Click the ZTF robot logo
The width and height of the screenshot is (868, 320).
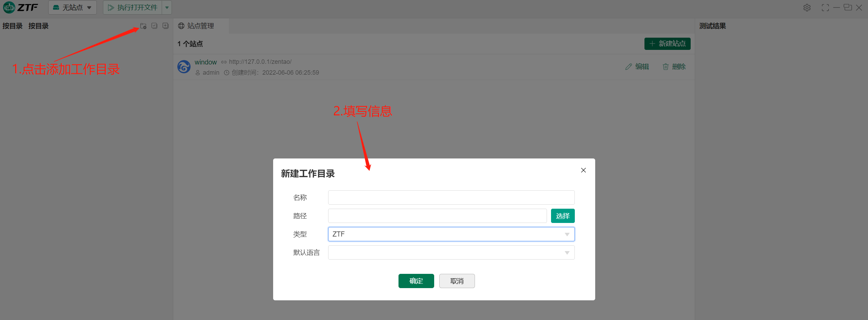[9, 7]
